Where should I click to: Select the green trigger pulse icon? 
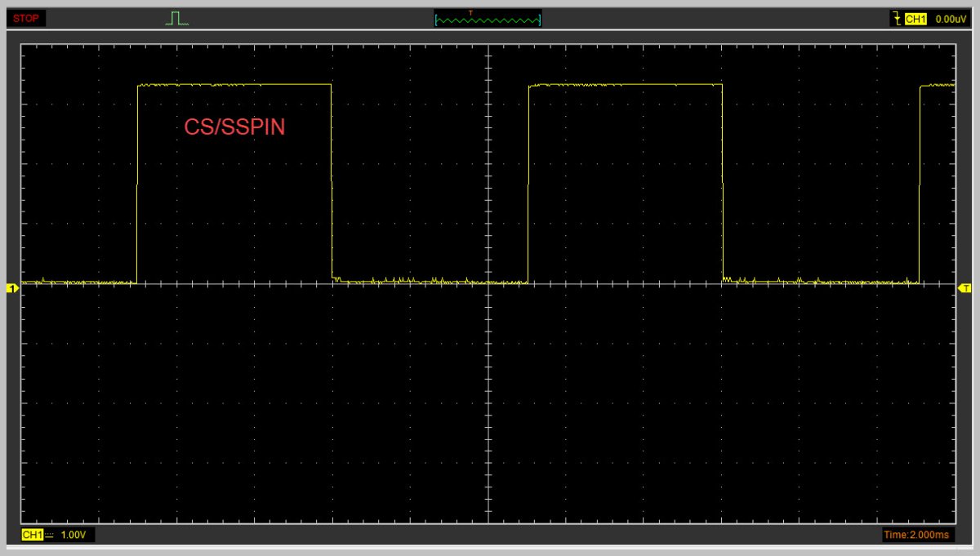coord(176,16)
